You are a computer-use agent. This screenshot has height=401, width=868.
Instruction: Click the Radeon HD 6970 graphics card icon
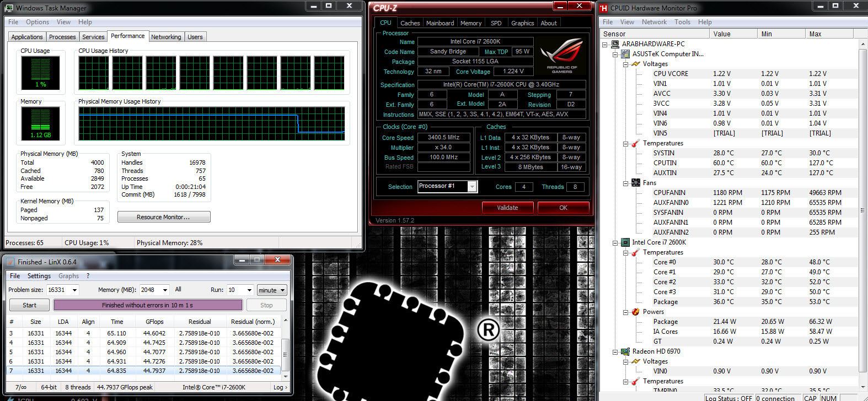[x=625, y=351]
